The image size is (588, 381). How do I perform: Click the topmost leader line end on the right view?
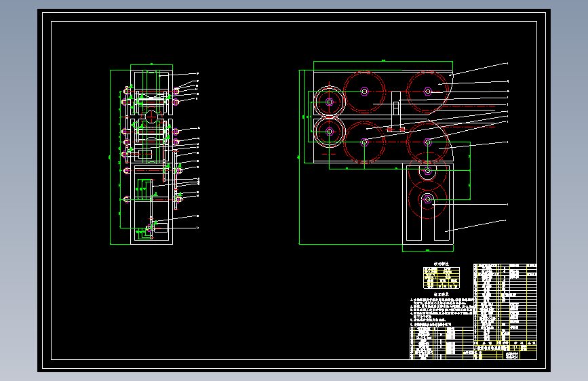(x=507, y=63)
